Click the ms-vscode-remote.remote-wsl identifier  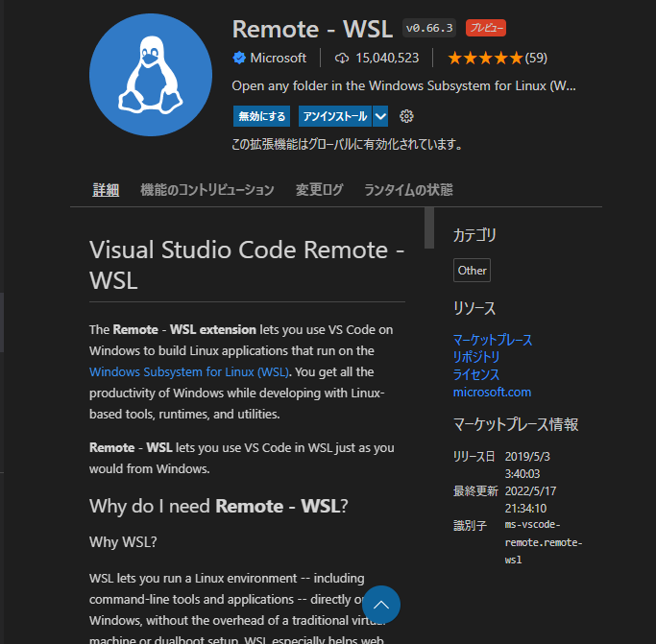tap(544, 542)
